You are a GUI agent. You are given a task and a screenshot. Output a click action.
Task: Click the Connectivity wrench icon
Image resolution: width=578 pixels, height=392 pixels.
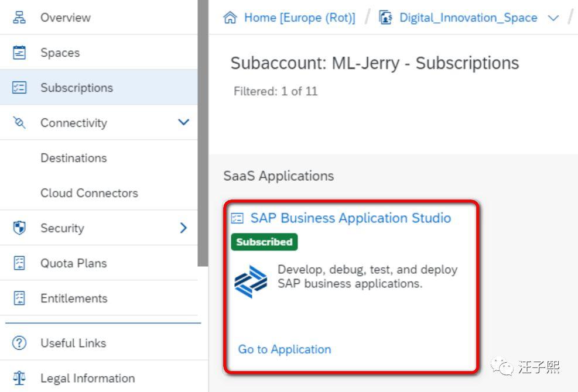(x=19, y=123)
